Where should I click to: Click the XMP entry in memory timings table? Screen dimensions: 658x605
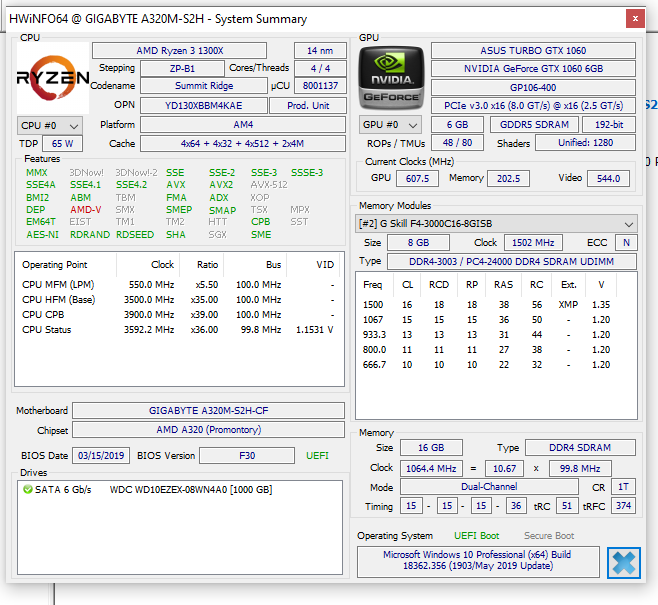568,305
